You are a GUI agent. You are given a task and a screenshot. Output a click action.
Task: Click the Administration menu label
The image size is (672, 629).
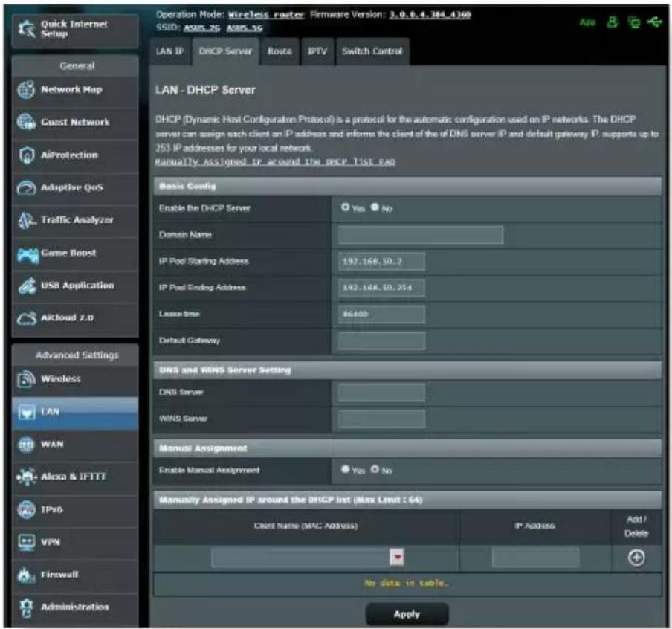click(75, 607)
